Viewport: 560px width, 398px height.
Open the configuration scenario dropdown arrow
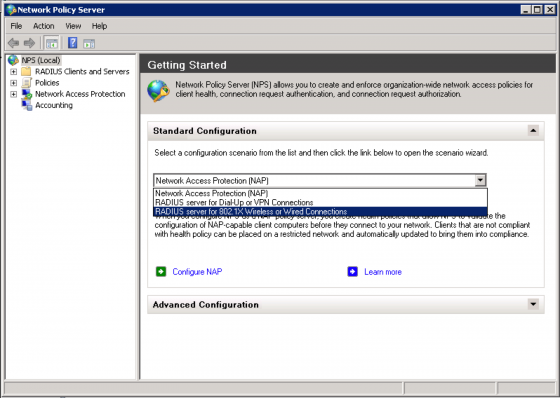pyautogui.click(x=480, y=180)
